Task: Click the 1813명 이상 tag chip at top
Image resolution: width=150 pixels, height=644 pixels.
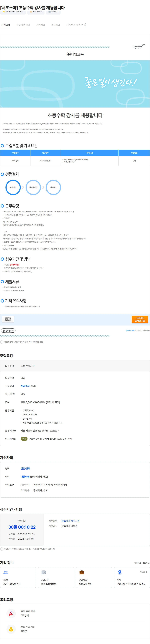Action: click(x=13, y=12)
